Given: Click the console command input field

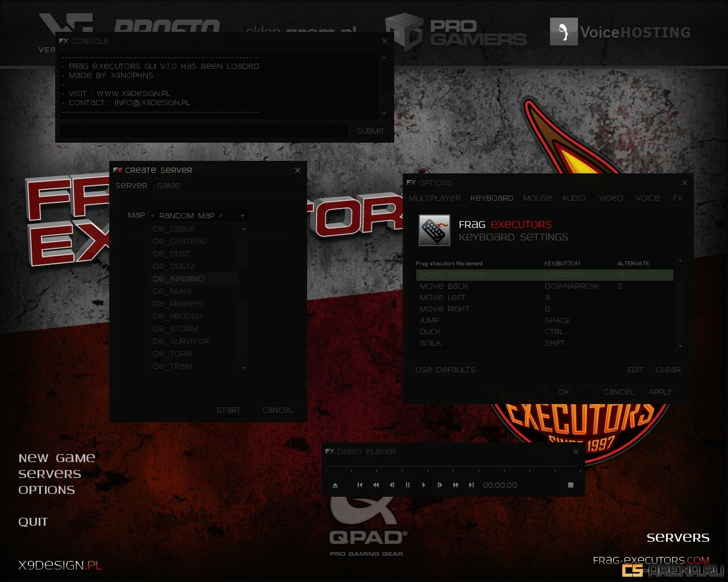Looking at the screenshot, I should pyautogui.click(x=204, y=131).
